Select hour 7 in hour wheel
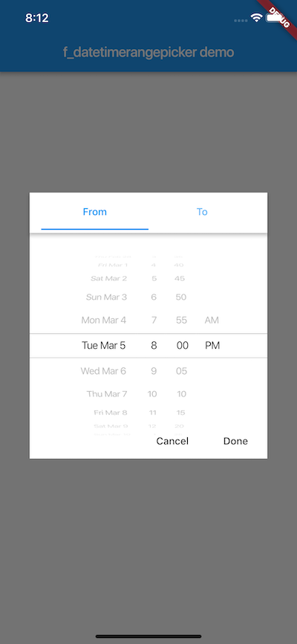297x644 pixels. coord(154,320)
